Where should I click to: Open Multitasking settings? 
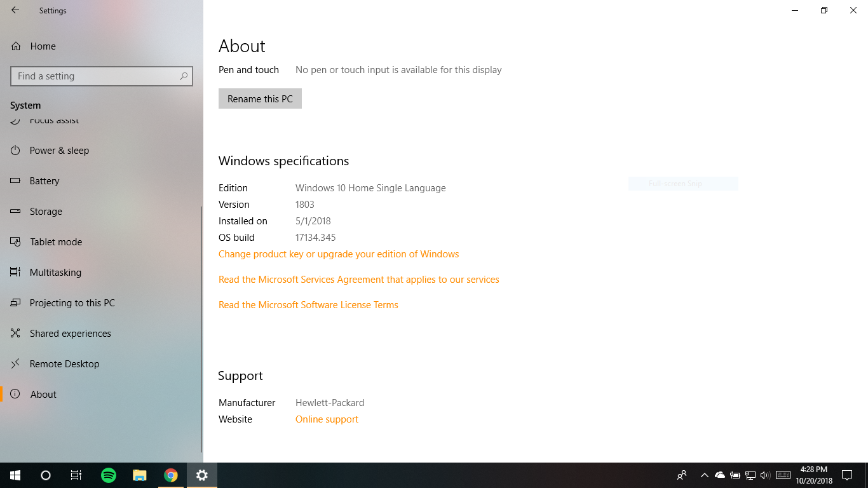click(x=102, y=273)
